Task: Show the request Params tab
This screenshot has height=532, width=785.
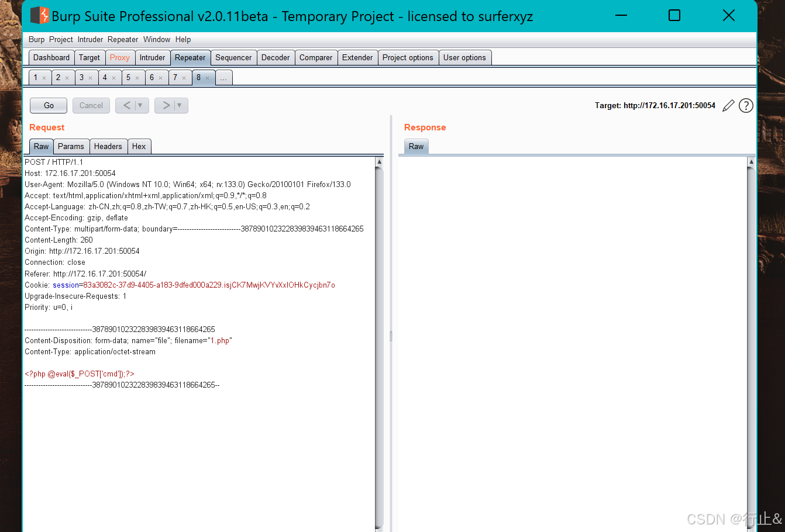Action: coord(71,146)
